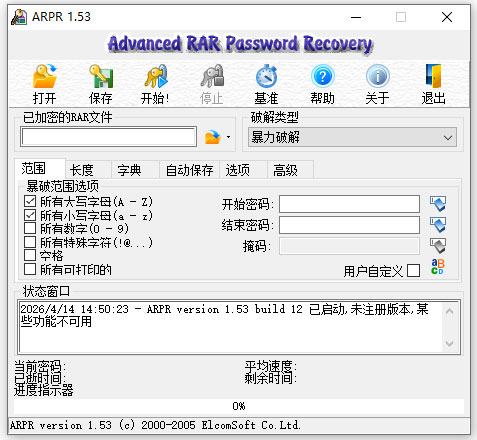
Task: Open custom charset aBcD icon
Action: tap(438, 267)
